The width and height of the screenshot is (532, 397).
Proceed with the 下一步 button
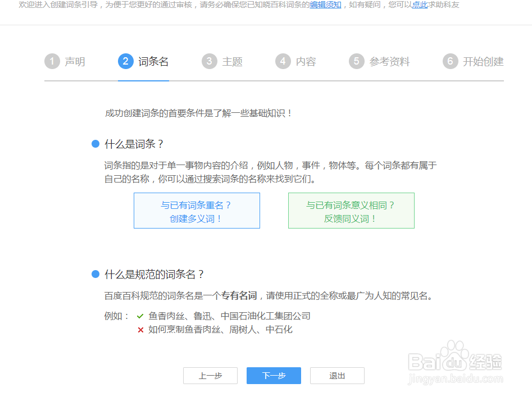[274, 376]
